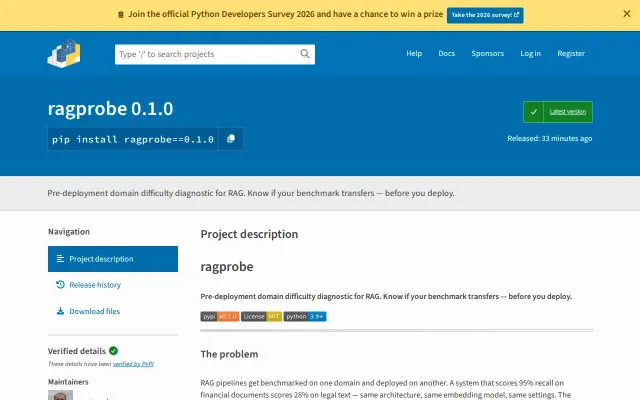640x400 pixels.
Task: Copy the pip install command to clipboard
Action: point(231,139)
